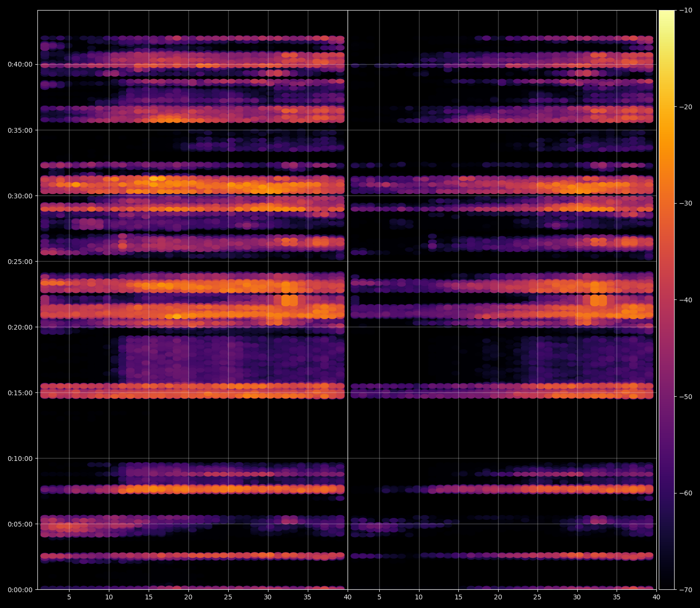Click x-axis label 10 of left heatmap

(109, 597)
